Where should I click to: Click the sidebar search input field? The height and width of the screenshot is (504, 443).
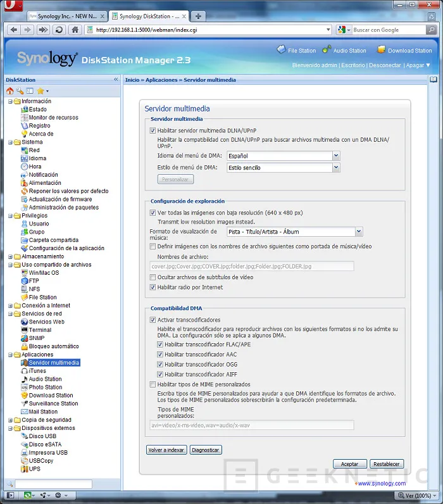53,484
